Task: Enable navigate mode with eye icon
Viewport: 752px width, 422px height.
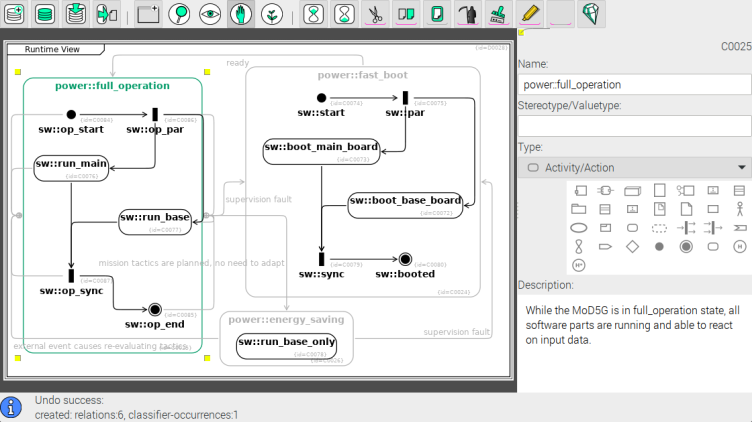Action: click(210, 14)
